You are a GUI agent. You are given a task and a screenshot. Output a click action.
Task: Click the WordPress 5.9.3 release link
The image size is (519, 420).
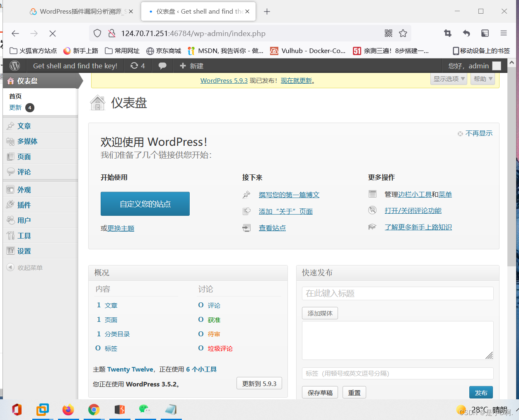pyautogui.click(x=224, y=81)
